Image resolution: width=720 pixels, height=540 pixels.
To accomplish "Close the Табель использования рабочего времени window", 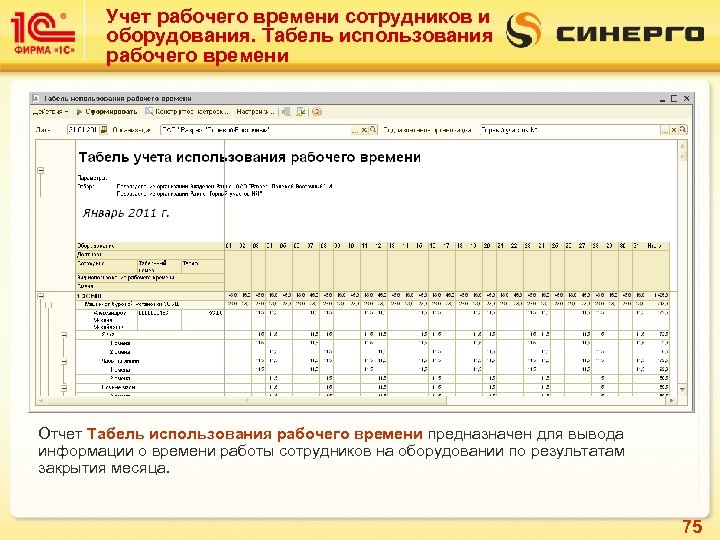I will 686,99.
